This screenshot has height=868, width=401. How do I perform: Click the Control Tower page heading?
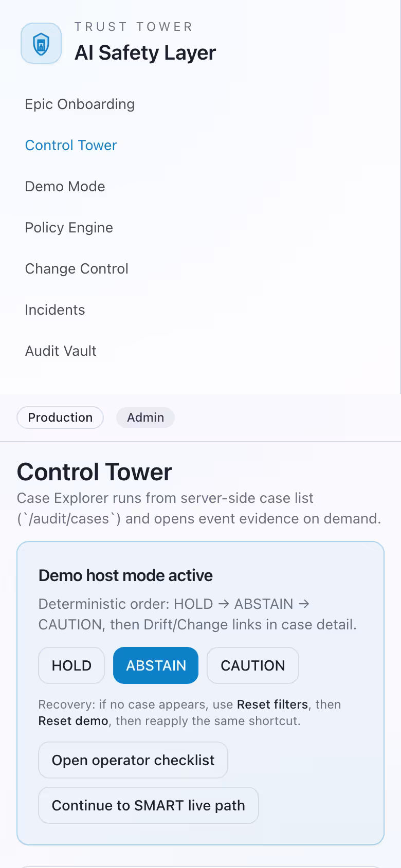click(94, 472)
